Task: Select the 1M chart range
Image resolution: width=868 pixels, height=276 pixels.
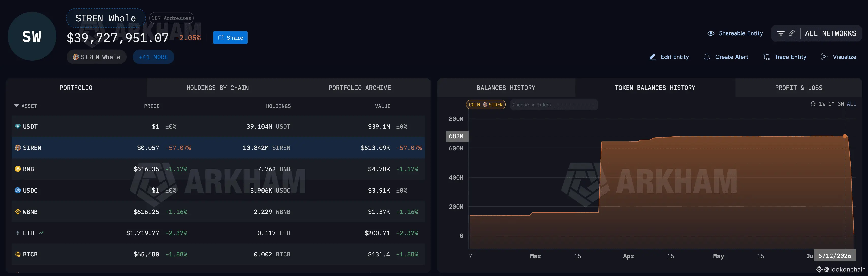Action: (x=832, y=104)
